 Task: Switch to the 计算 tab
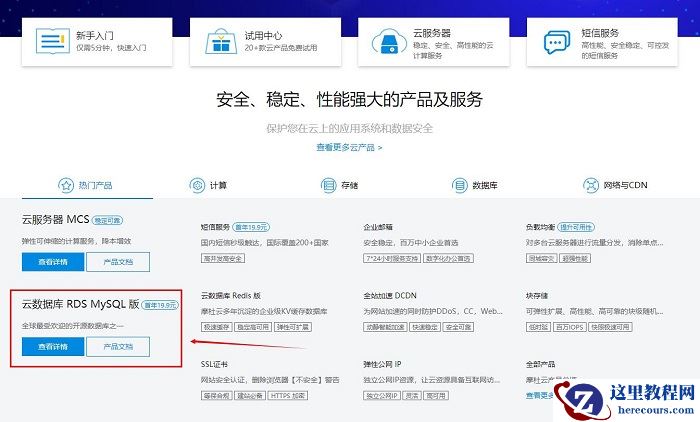click(x=208, y=185)
